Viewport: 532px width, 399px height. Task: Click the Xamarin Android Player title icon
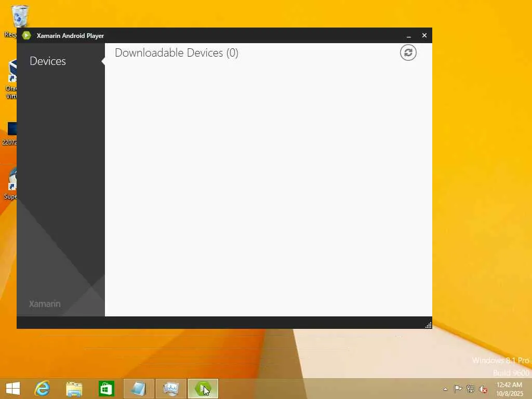point(26,36)
